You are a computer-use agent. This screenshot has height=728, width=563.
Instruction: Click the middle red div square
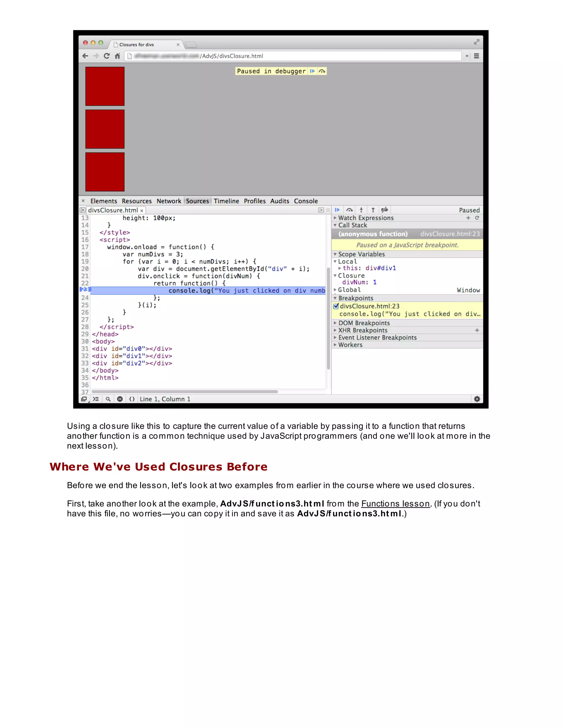point(105,129)
